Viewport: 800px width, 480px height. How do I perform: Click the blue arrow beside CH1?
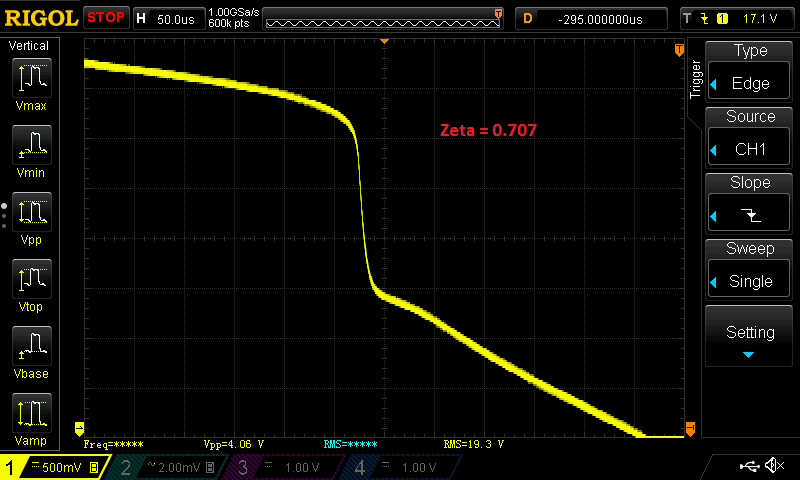pos(714,150)
